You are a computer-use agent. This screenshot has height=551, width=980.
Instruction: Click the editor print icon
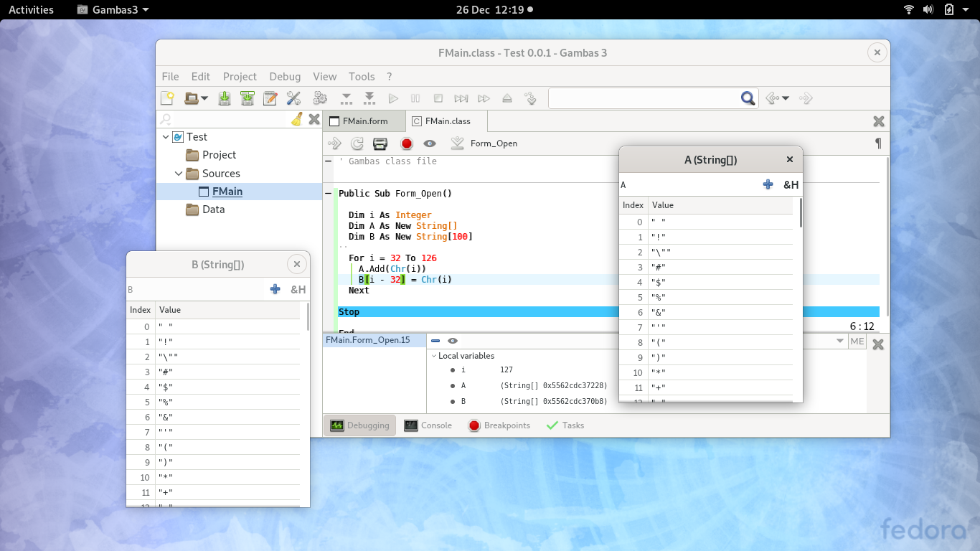380,143
